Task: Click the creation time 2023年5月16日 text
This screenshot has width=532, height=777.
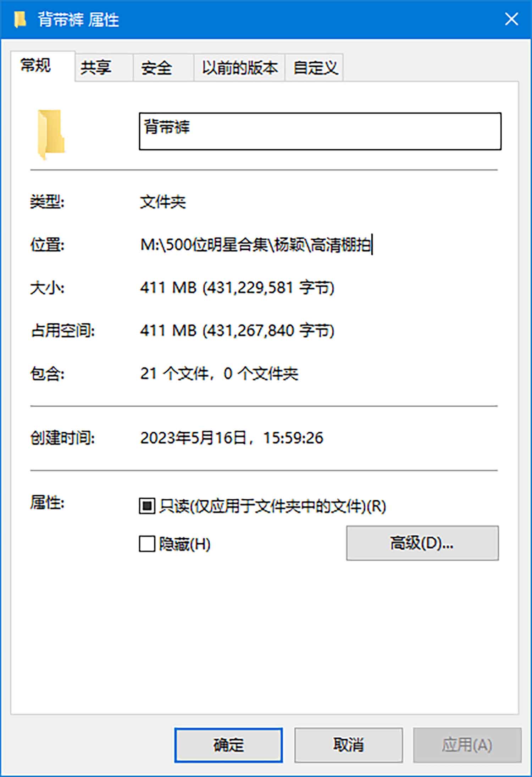Action: (x=193, y=438)
